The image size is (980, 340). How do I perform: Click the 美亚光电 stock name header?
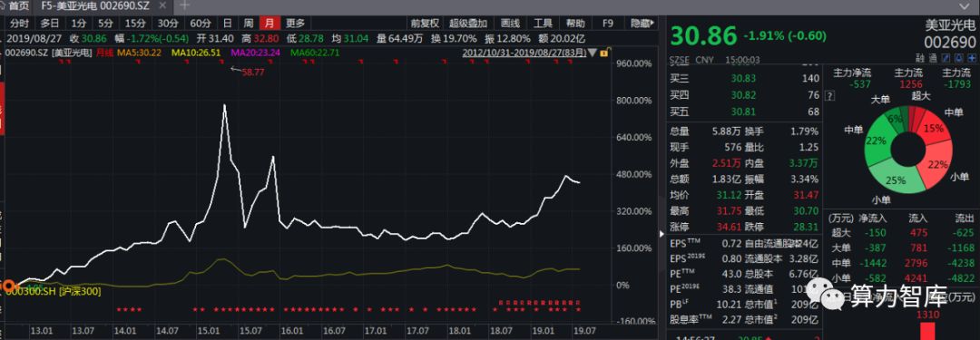[950, 26]
